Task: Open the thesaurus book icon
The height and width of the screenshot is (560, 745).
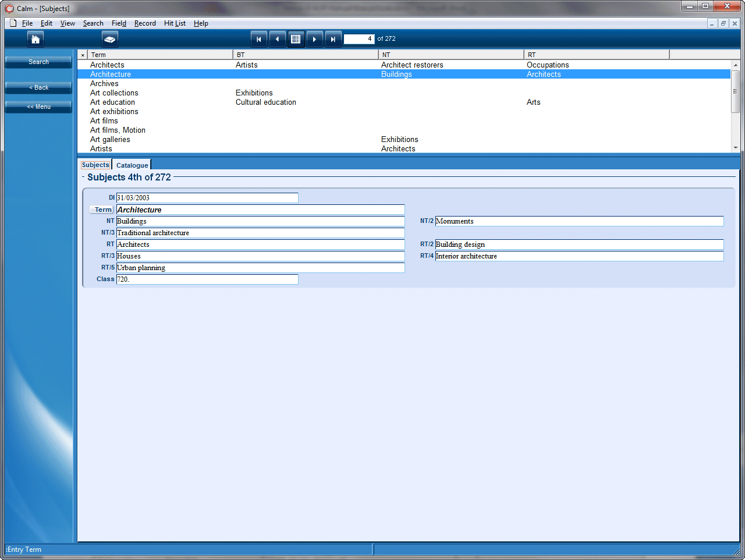Action: tap(109, 38)
